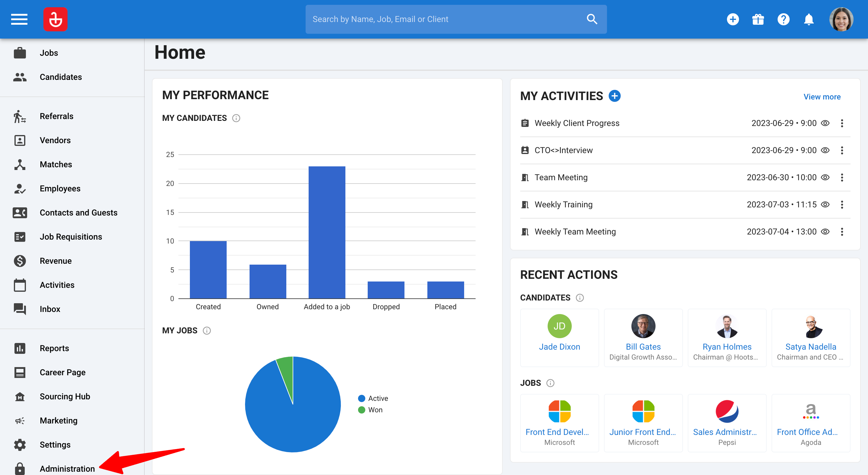Screen dimensions: 868x475
Task: Click the Career Page icon
Action: click(20, 372)
